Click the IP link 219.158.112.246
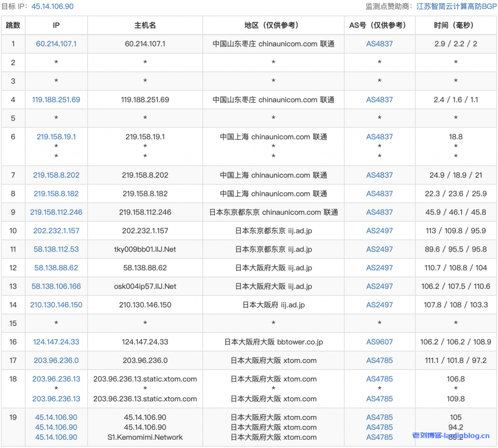Image resolution: width=498 pixels, height=448 pixels. coord(56,212)
